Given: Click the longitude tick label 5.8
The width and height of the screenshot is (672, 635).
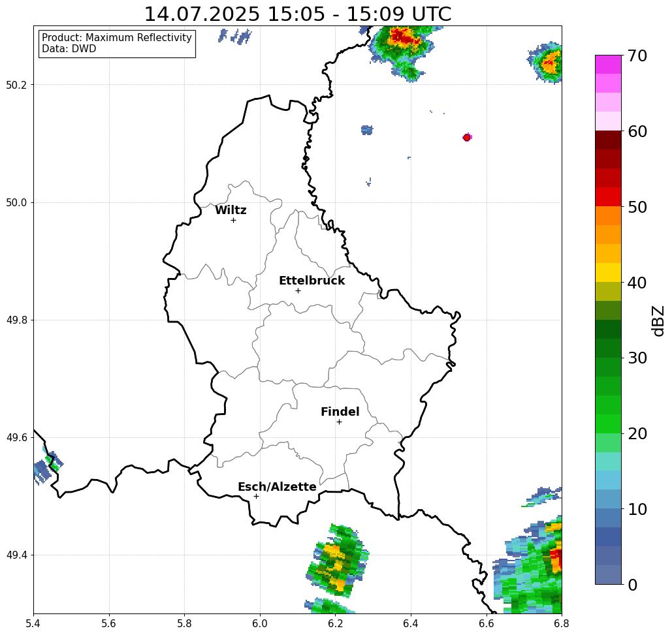Looking at the screenshot, I should [x=184, y=624].
